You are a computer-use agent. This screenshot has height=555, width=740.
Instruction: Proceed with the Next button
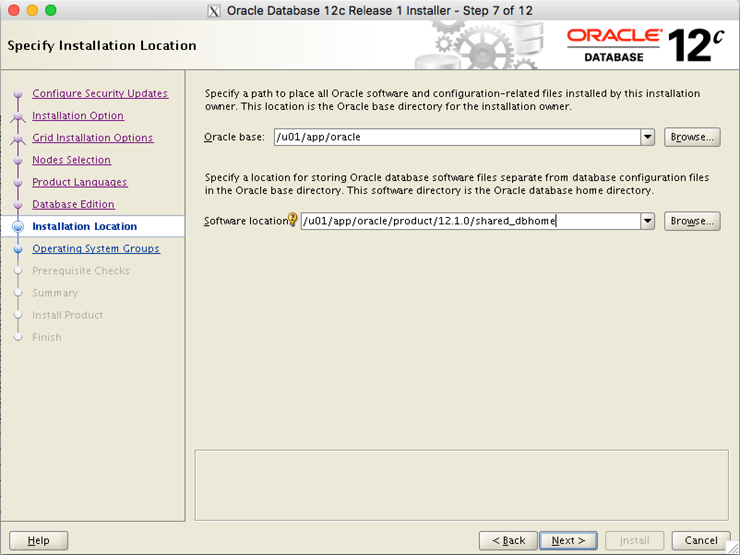pos(568,540)
